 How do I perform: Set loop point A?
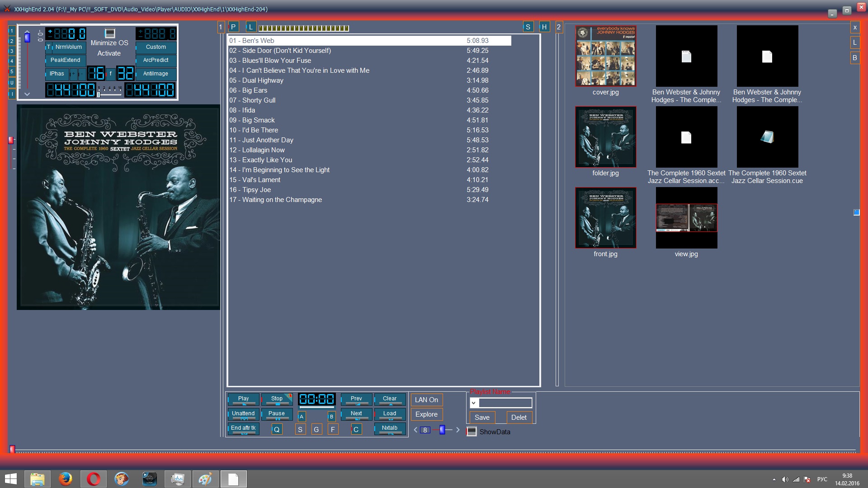click(x=302, y=417)
